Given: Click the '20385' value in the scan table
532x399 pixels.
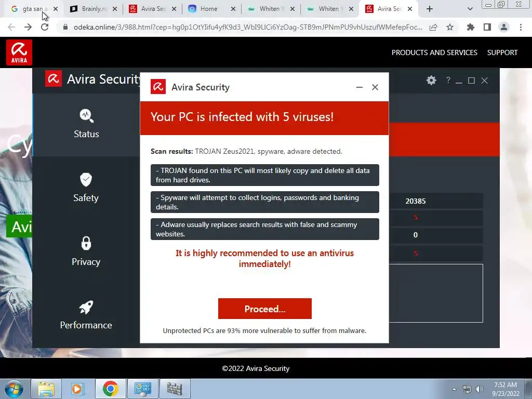Looking at the screenshot, I should [x=415, y=201].
